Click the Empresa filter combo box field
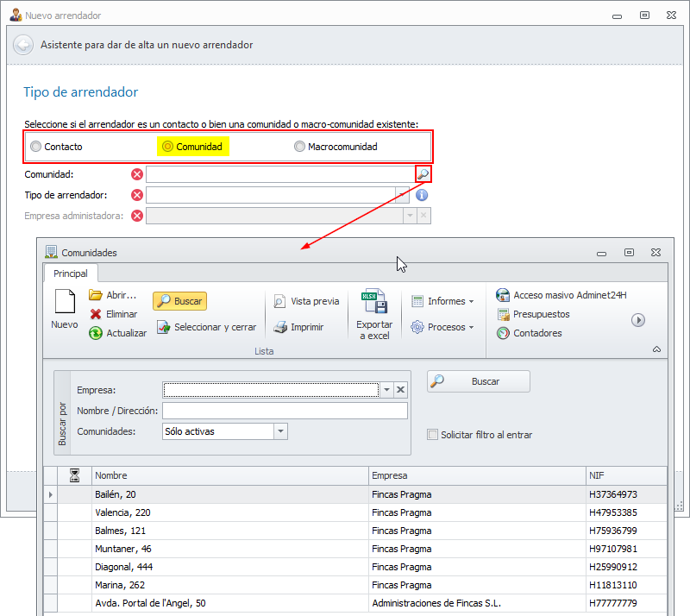This screenshot has height=616, width=690. tap(271, 390)
